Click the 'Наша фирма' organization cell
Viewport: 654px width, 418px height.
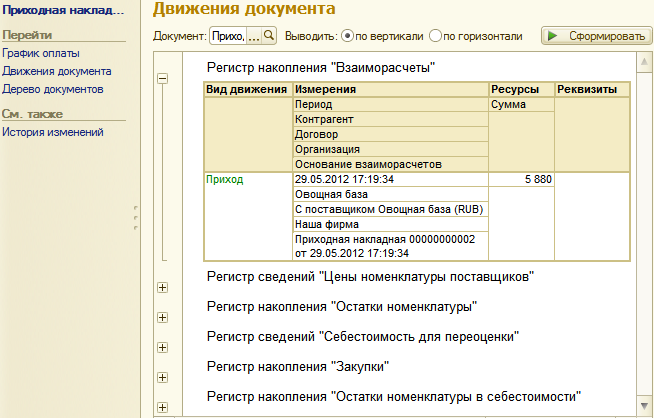(x=390, y=224)
